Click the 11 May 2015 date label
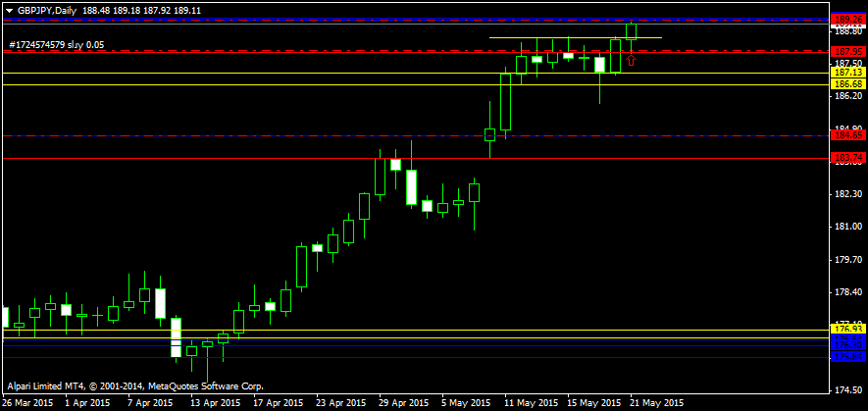Screen dimensions: 868x411 532,403
